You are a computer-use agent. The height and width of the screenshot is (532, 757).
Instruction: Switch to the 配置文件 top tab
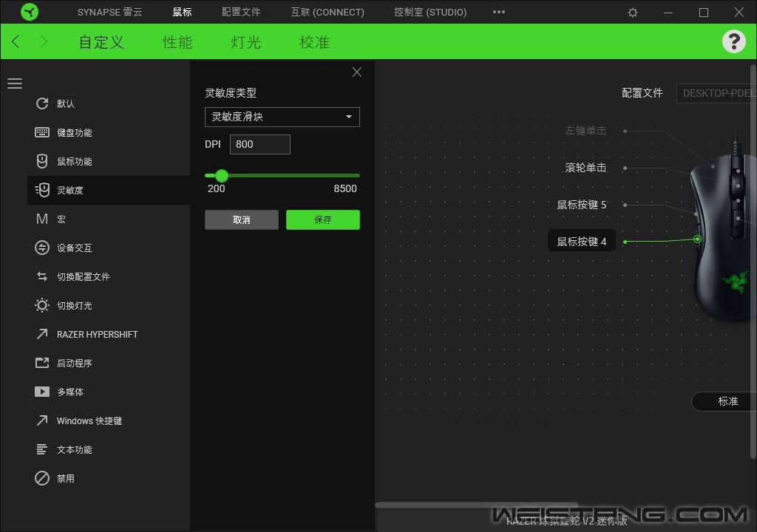241,12
